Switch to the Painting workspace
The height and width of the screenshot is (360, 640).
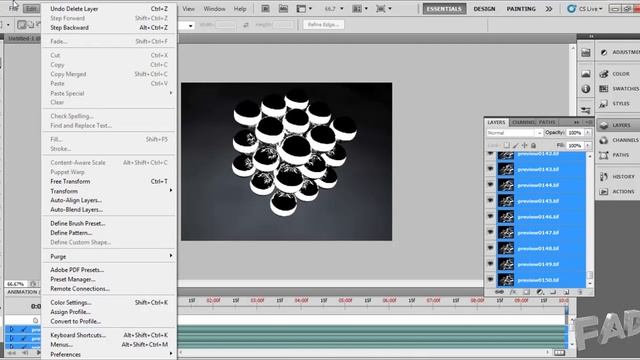click(x=521, y=9)
